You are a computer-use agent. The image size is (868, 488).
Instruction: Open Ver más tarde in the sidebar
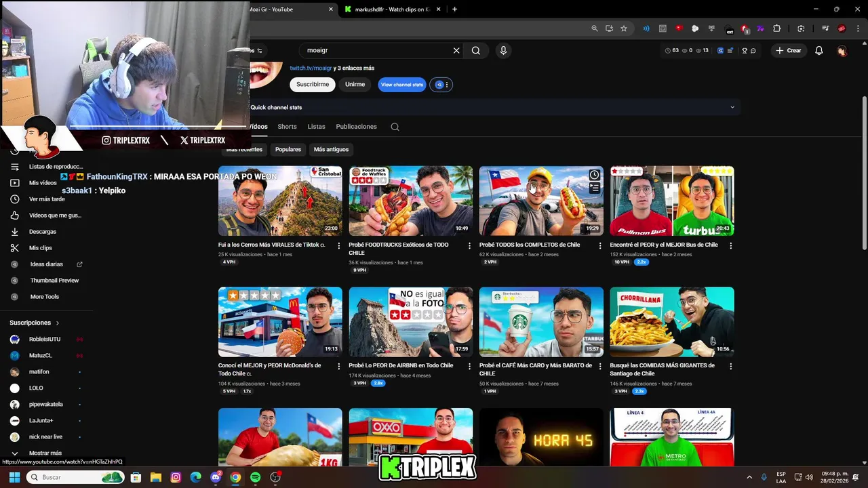pos(47,199)
